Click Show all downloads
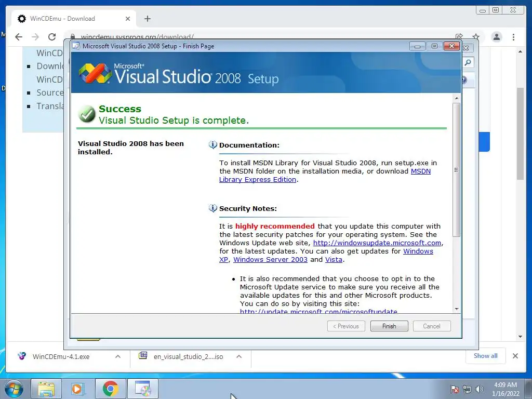Image resolution: width=532 pixels, height=399 pixels. (486, 356)
